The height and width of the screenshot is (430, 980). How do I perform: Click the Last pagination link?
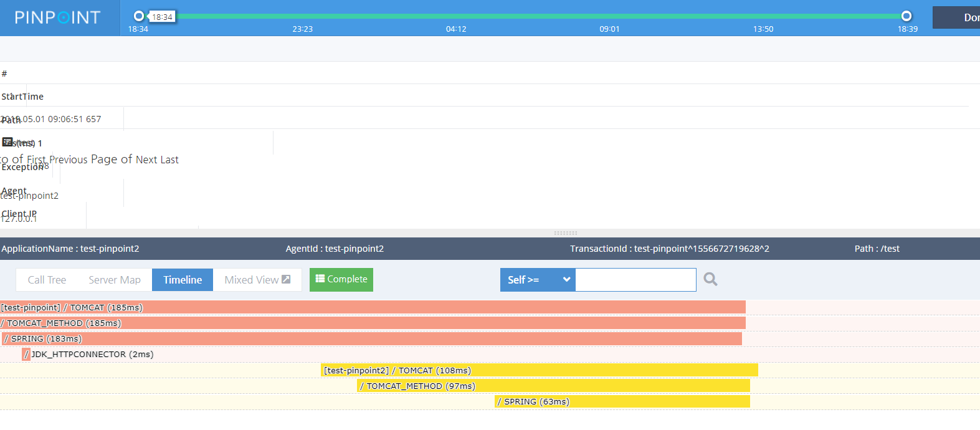[169, 160]
